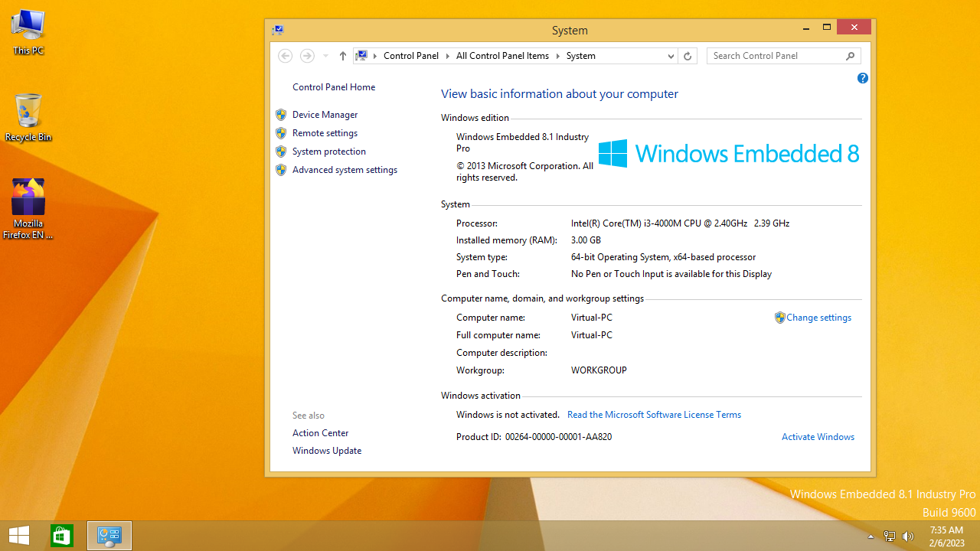Expand the arrow before Control Panel breadcrumb
This screenshot has width=980, height=551.
[x=375, y=56]
